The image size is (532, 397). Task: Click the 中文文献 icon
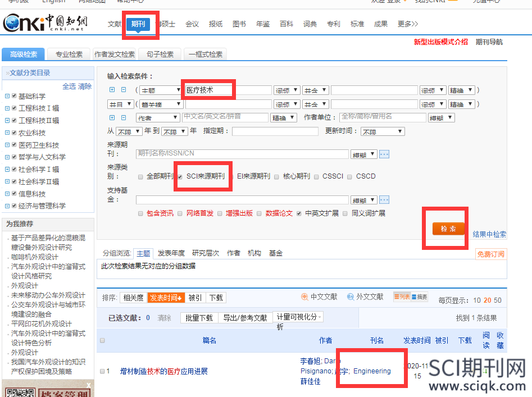point(304,297)
